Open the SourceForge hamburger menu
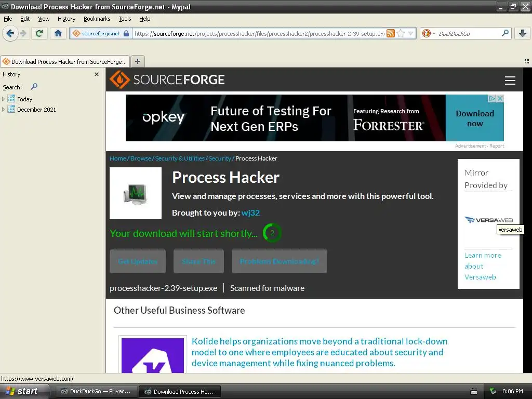 [510, 81]
